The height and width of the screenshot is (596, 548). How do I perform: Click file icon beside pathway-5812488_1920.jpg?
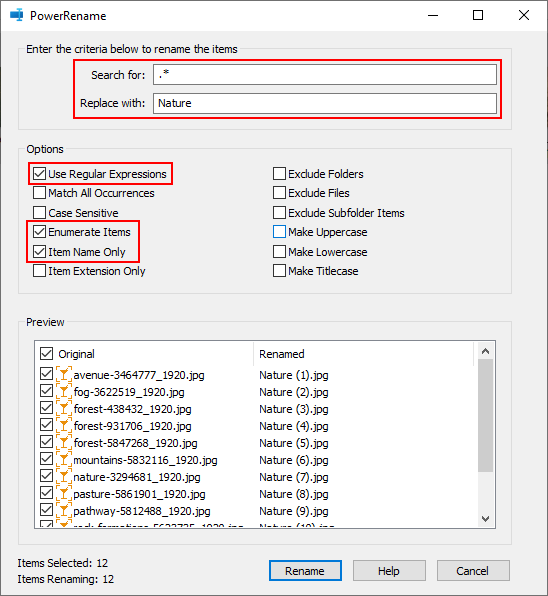click(x=63, y=510)
